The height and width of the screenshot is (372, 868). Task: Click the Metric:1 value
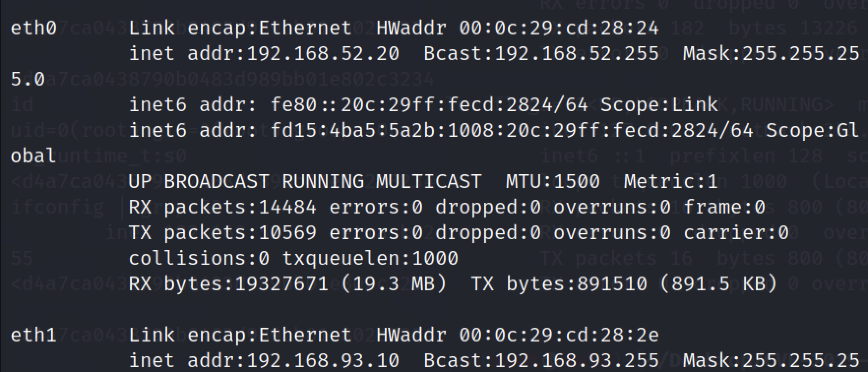(671, 182)
